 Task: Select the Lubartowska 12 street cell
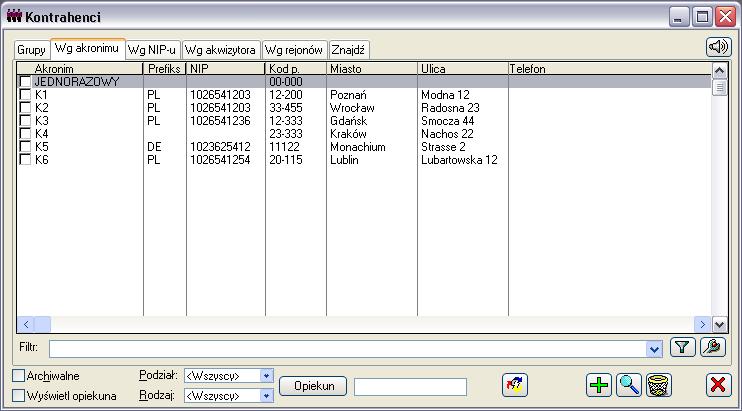coord(459,160)
